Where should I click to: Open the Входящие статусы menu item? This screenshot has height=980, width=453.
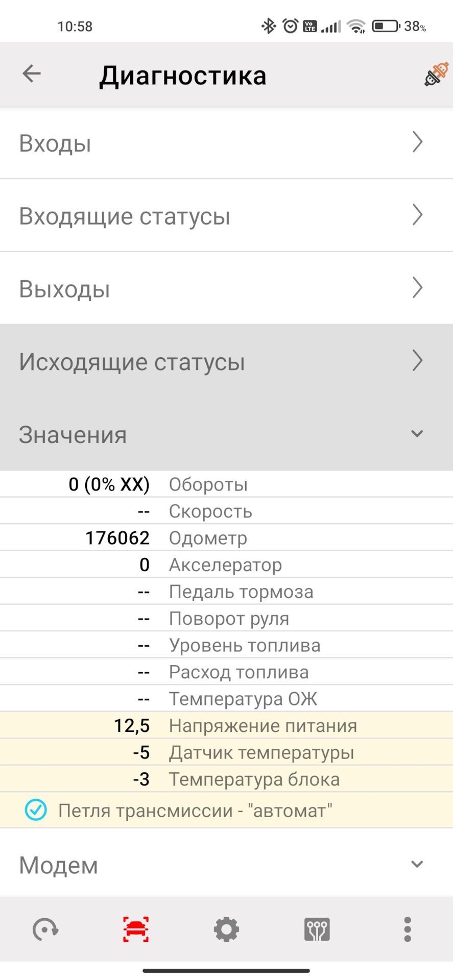click(226, 215)
